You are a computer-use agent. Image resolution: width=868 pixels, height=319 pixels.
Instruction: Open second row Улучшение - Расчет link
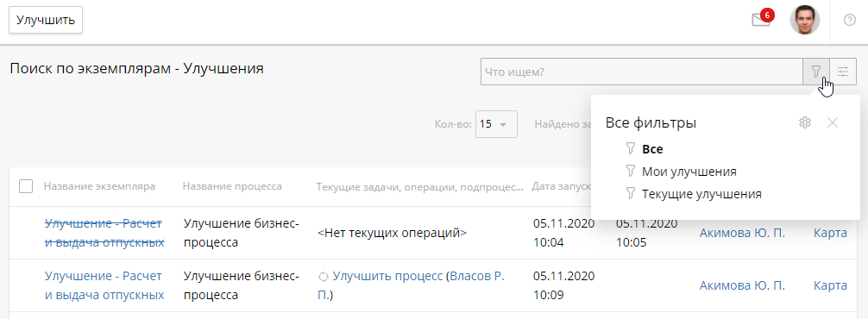click(x=104, y=285)
